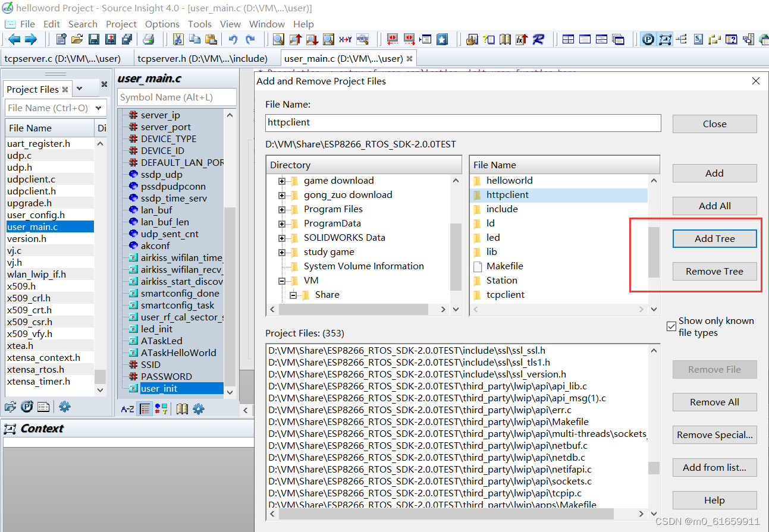Open the Search toolbar icon with magnifier
Image resolution: width=769 pixels, height=532 pixels.
[278, 39]
